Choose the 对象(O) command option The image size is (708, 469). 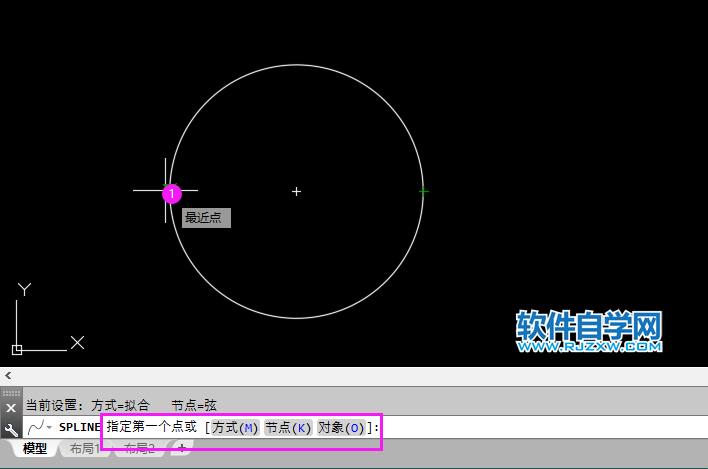click(341, 427)
